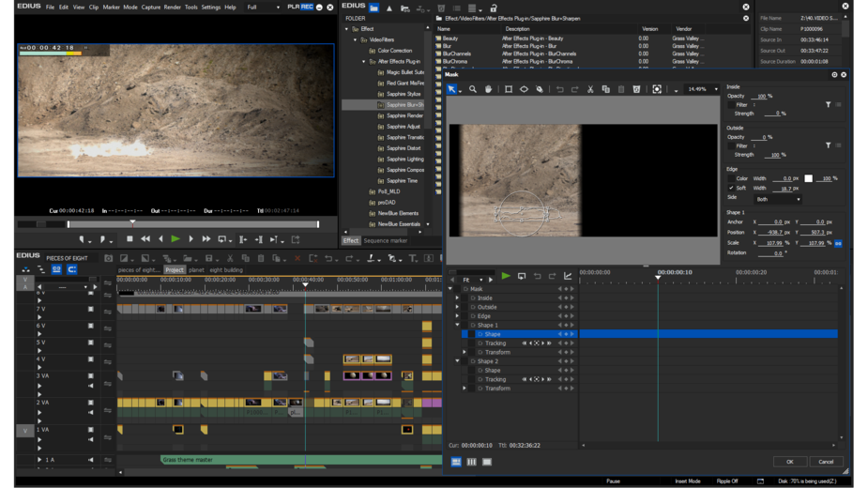The image size is (868, 488).
Task: Click the scissors cut icon in Mask toolbar
Action: [x=590, y=89]
